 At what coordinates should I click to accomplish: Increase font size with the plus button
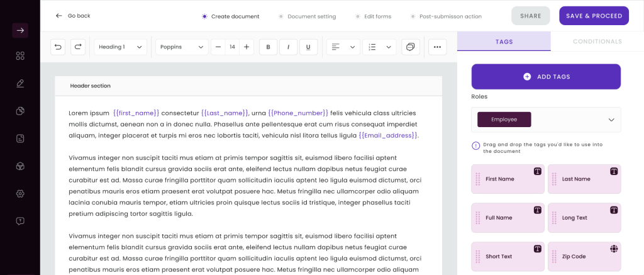pyautogui.click(x=247, y=47)
